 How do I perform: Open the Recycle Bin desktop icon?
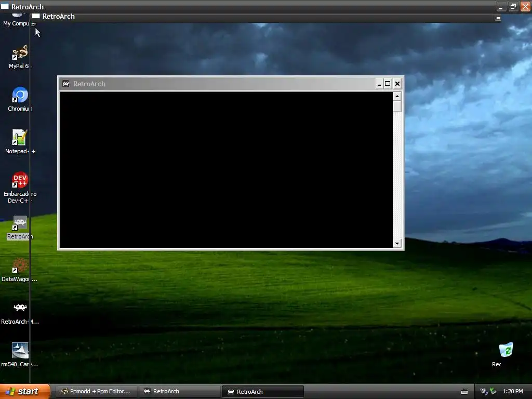point(505,354)
